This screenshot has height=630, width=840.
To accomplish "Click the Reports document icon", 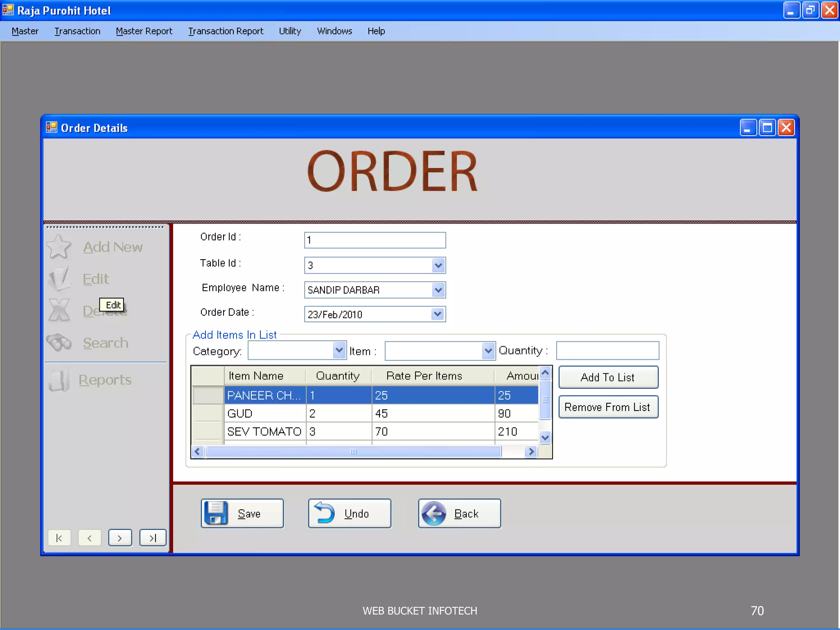I will 59,380.
